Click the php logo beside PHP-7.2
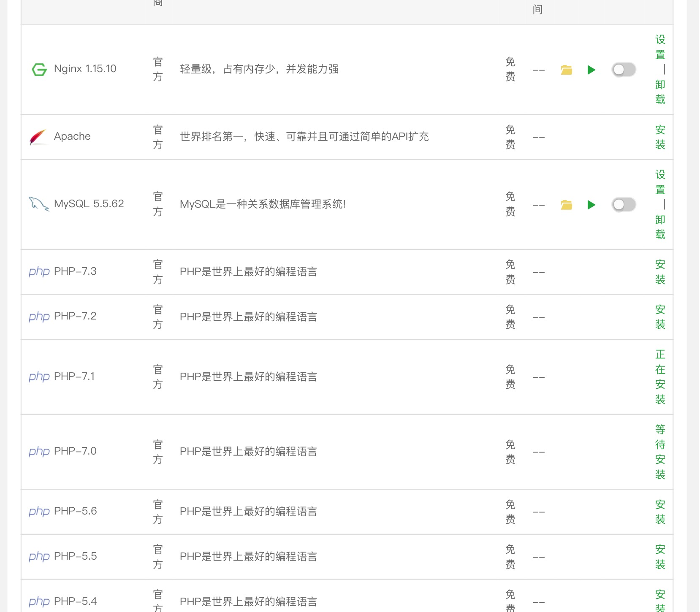The width and height of the screenshot is (700, 612). pyautogui.click(x=39, y=317)
